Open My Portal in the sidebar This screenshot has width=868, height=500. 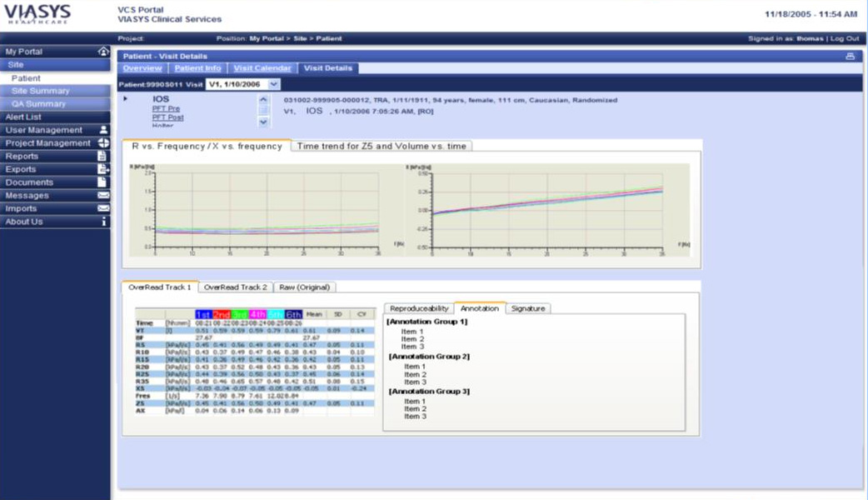pos(55,52)
